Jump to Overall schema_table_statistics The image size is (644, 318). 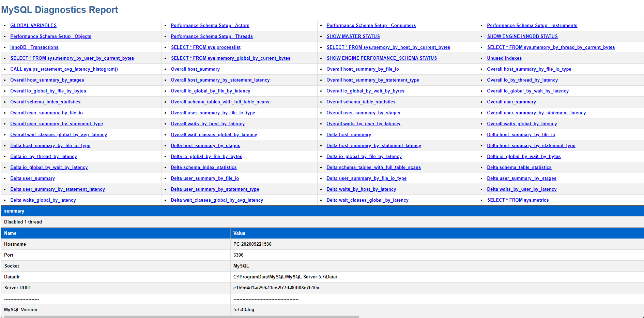361,102
